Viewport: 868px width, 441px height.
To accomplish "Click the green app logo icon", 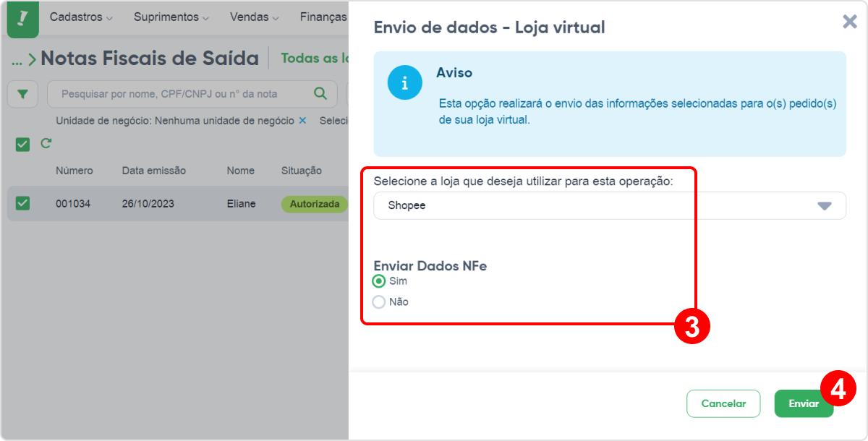I will tap(22, 19).
